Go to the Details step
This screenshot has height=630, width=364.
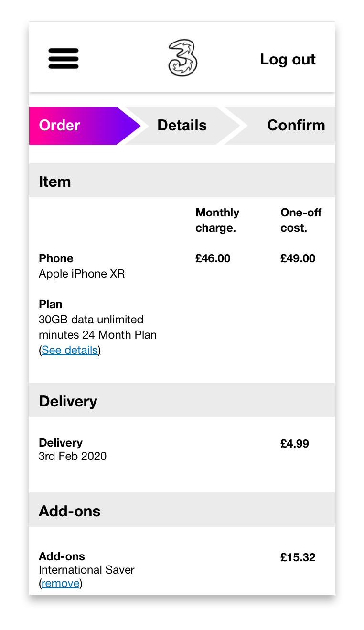pyautogui.click(x=182, y=125)
